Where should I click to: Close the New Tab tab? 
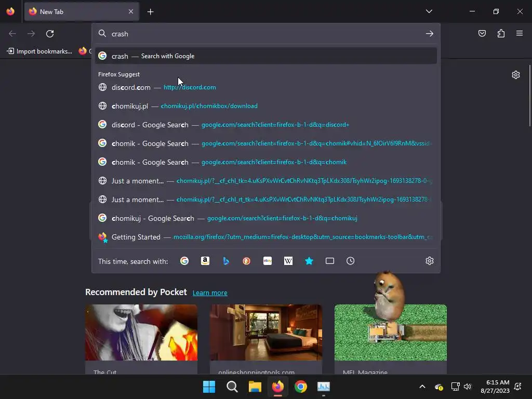pyautogui.click(x=131, y=11)
